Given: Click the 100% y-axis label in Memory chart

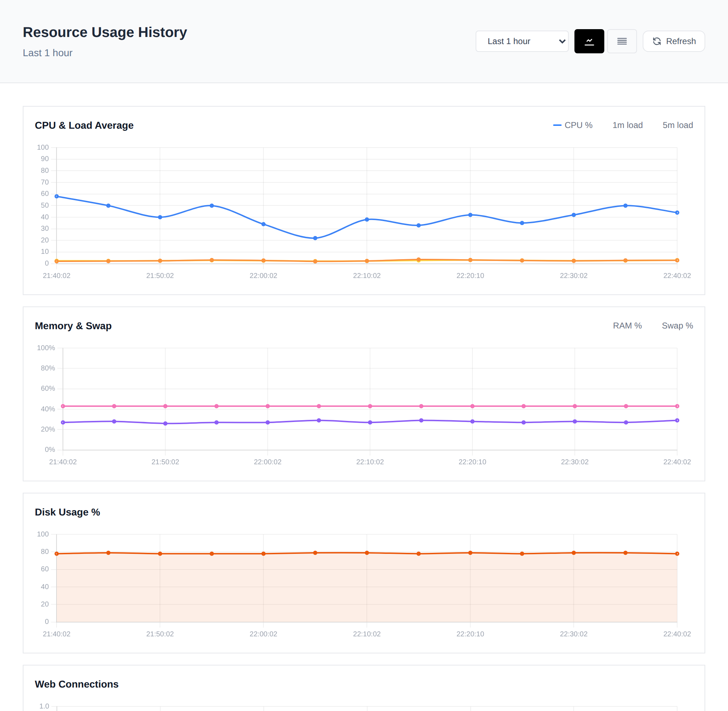Looking at the screenshot, I should coord(46,348).
